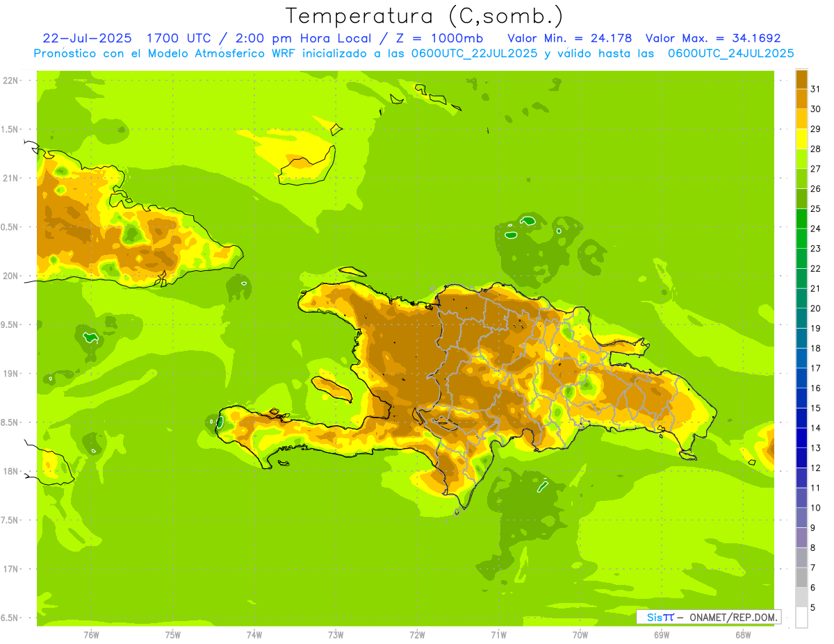The width and height of the screenshot is (834, 644).
Task: Click legend value 20
Action: [816, 308]
